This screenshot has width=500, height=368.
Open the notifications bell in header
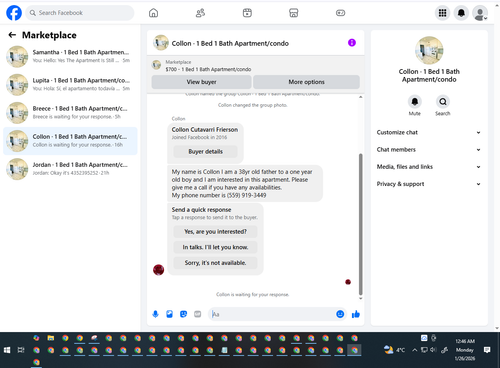pyautogui.click(x=461, y=13)
